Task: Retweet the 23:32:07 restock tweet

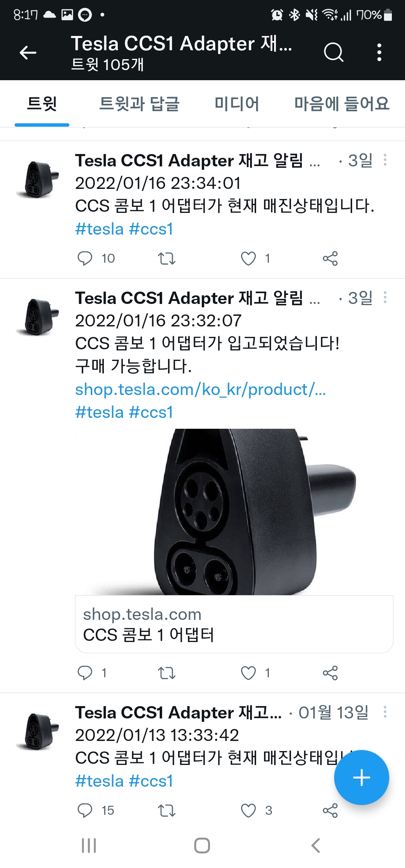Action: [167, 673]
